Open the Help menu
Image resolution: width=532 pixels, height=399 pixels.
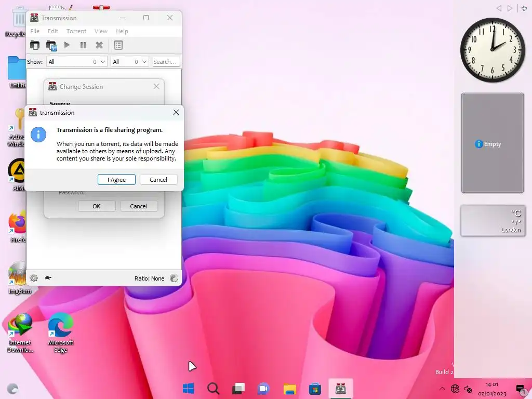coord(122,31)
